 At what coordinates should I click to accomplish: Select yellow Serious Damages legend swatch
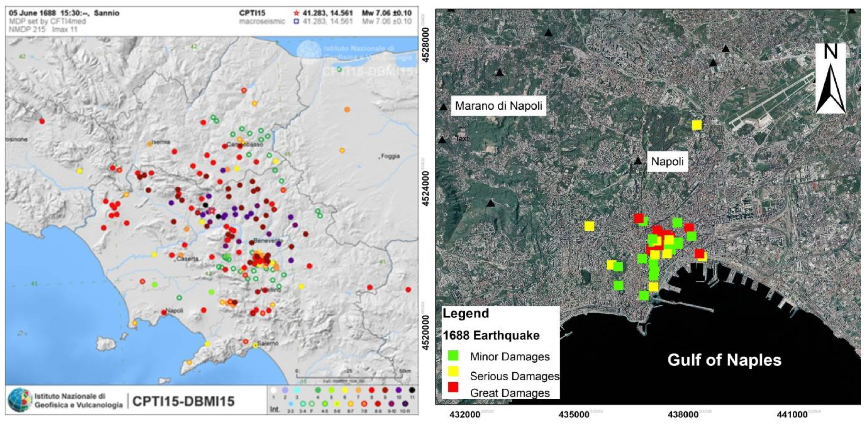[453, 371]
